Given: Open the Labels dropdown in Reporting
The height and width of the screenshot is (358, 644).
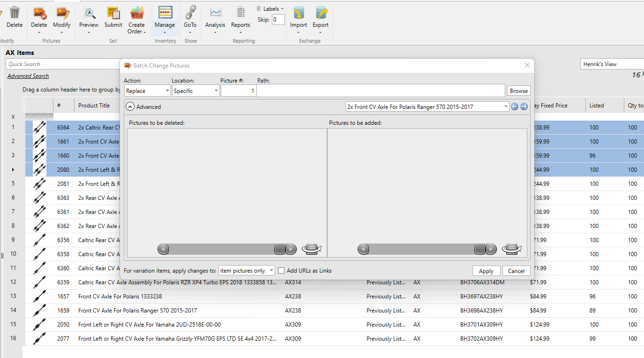Looking at the screenshot, I should pyautogui.click(x=270, y=8).
